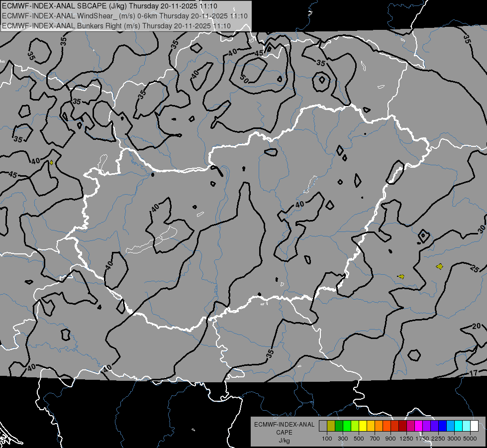Click the ECMWF-INDEX-ANAL title in the legend
The image size is (487, 448).
coord(284,425)
